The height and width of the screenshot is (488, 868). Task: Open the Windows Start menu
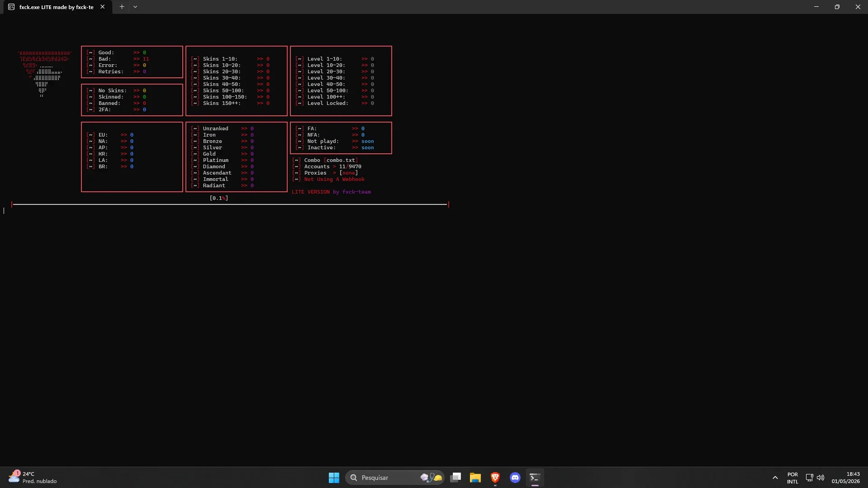(334, 478)
